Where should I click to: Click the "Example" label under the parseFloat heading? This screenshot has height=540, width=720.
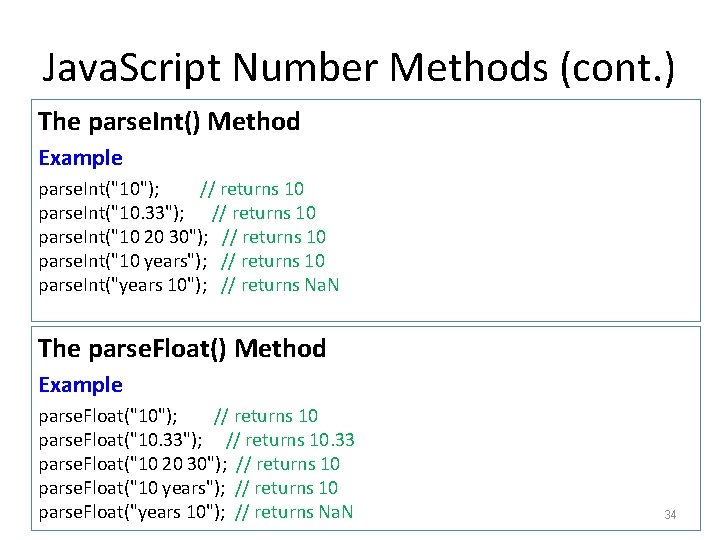pos(80,385)
